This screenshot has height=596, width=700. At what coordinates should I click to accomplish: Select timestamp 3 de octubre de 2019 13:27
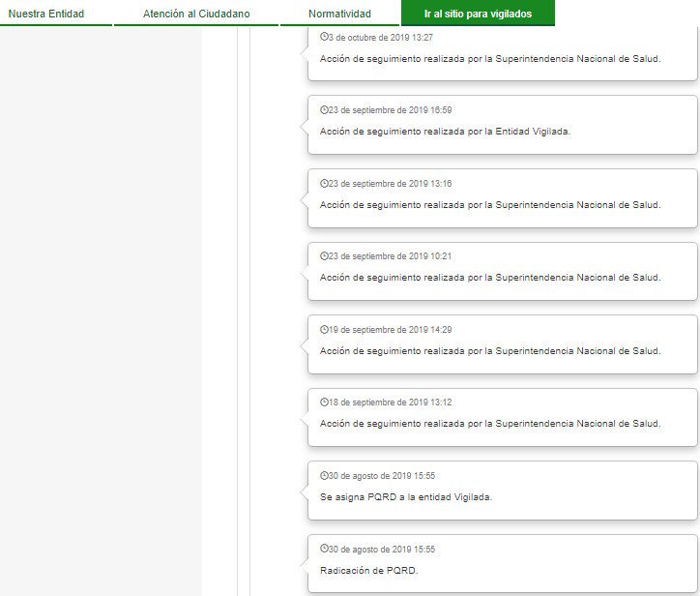pos(381,38)
